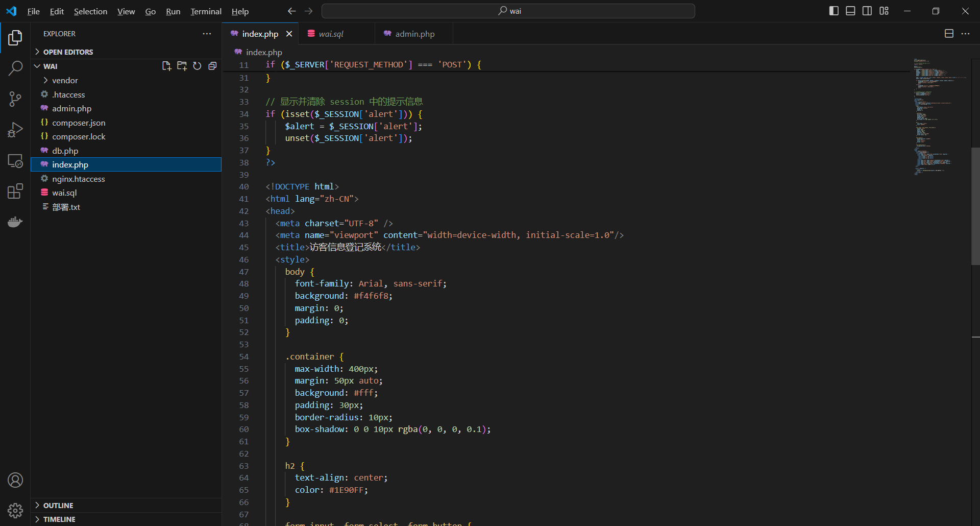Open admin.php from the file tree

(126, 108)
